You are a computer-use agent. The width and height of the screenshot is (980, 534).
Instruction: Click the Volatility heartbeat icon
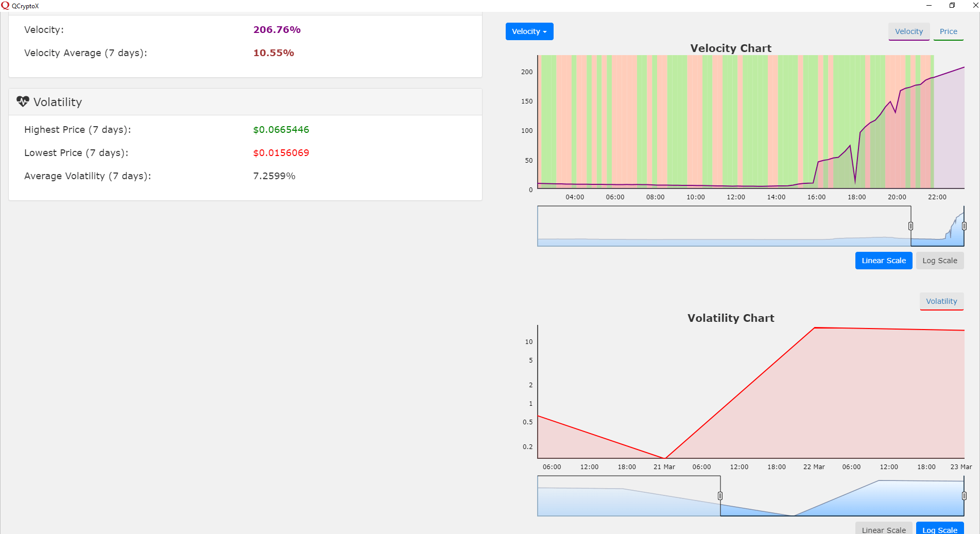23,101
